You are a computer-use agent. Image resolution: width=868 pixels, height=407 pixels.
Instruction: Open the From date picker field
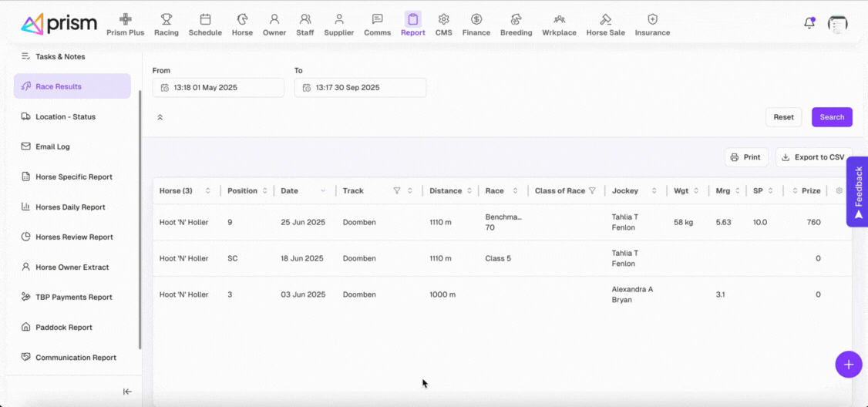point(218,88)
